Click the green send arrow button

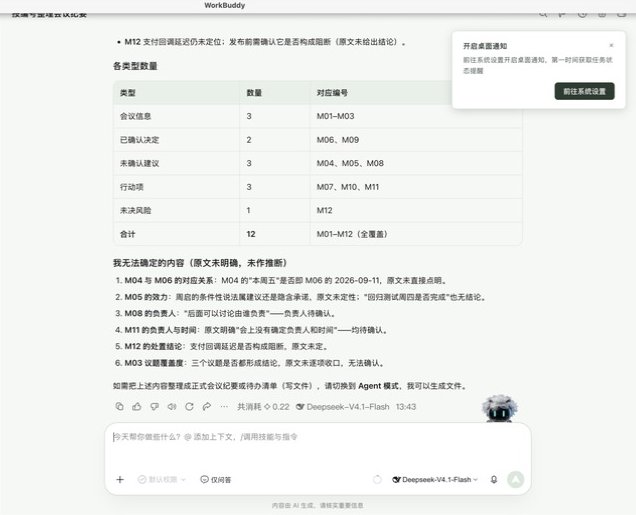(x=516, y=479)
